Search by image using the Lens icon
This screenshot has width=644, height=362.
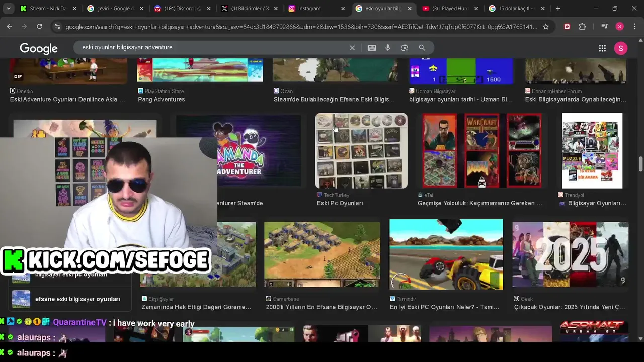(x=405, y=48)
